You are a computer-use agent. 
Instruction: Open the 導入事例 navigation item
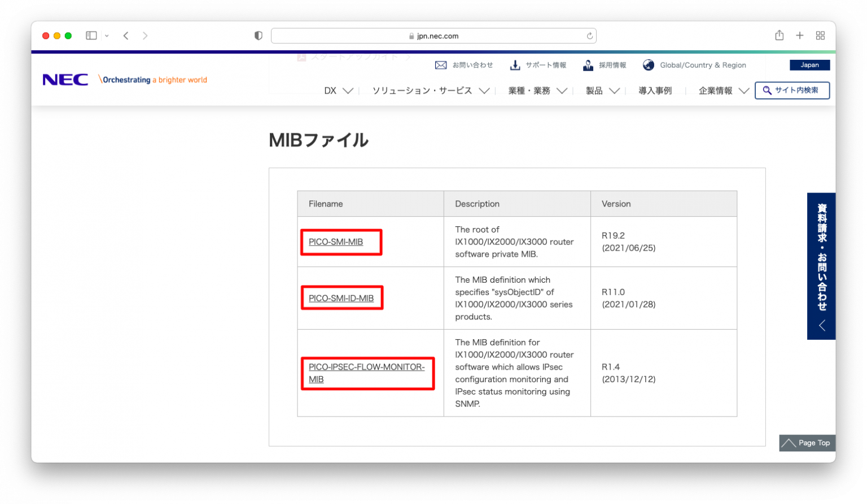click(655, 90)
